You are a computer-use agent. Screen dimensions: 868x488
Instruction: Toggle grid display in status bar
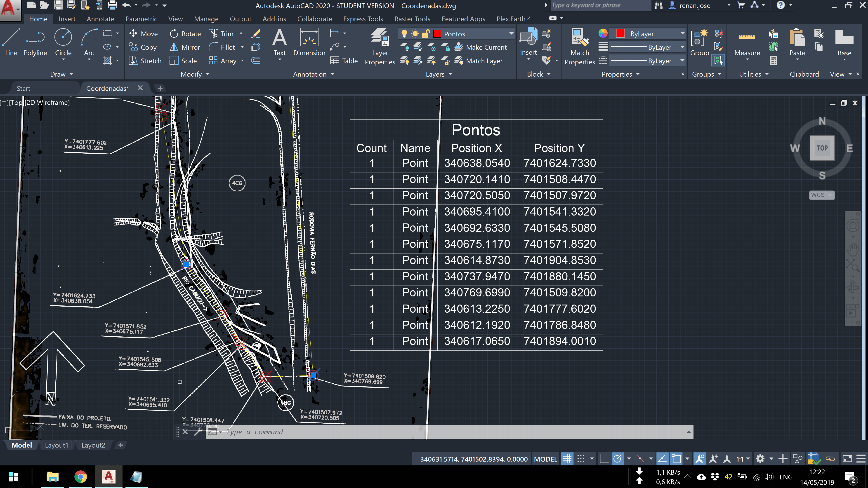[x=567, y=459]
